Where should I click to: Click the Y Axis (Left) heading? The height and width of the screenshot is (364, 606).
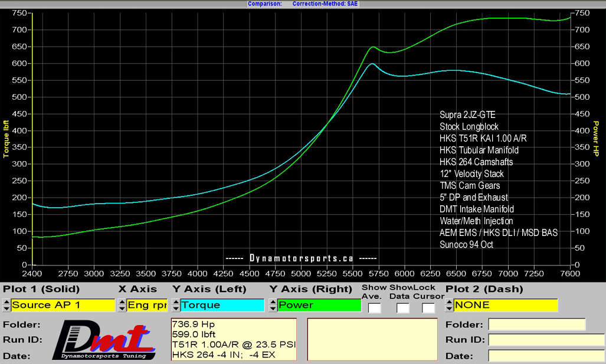pos(209,289)
